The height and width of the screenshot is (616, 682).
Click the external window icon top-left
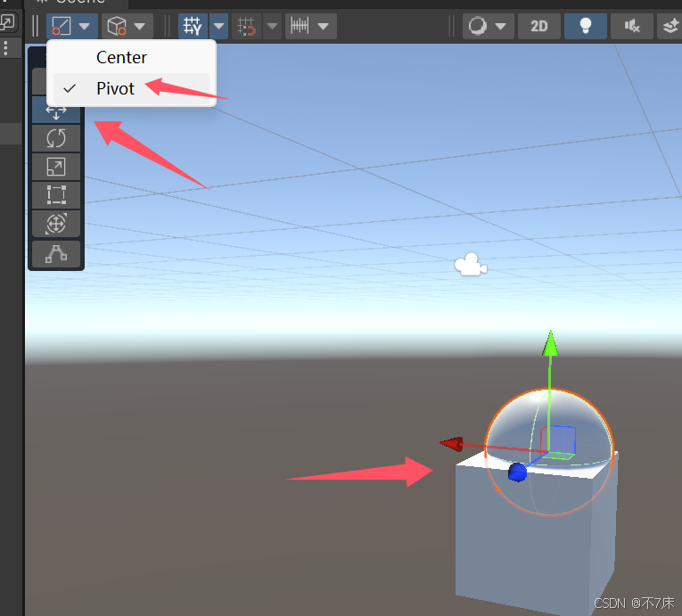pos(7,21)
